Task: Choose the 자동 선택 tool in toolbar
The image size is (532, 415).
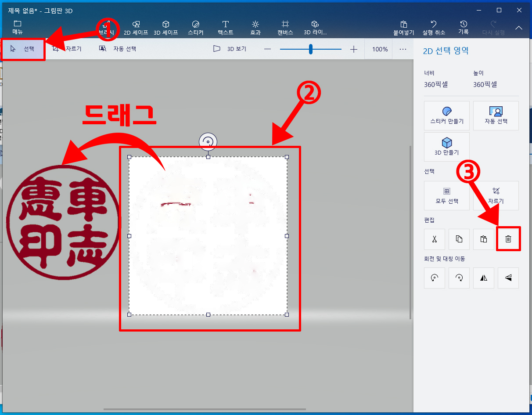Action: click(118, 49)
